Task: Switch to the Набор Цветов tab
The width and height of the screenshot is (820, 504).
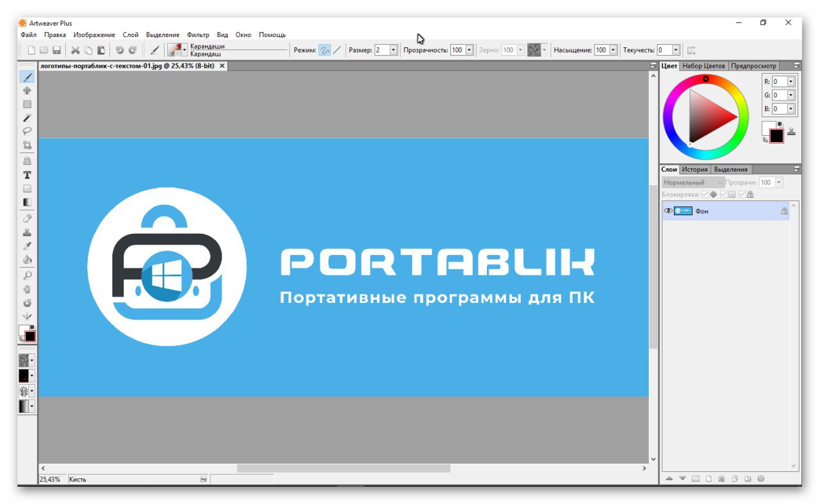Action: 703,66
